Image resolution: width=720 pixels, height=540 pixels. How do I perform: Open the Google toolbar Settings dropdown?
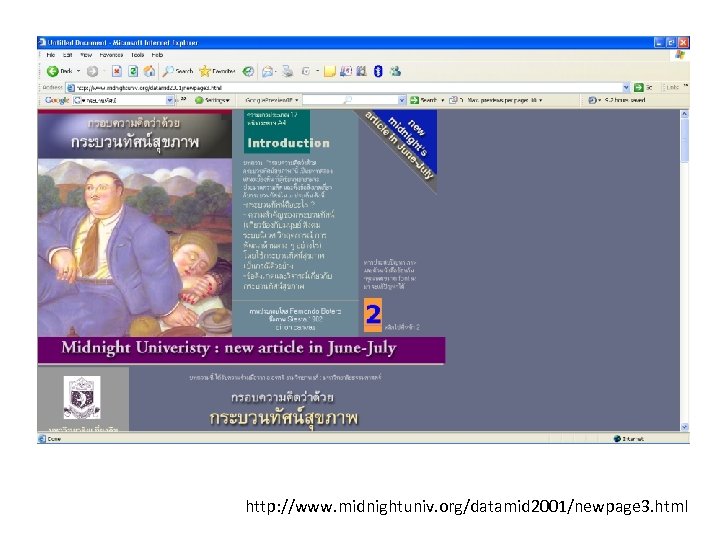(212, 100)
